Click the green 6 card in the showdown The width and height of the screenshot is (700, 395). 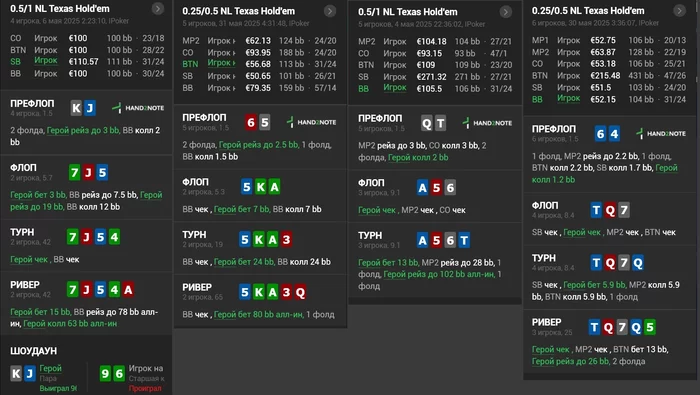point(119,373)
